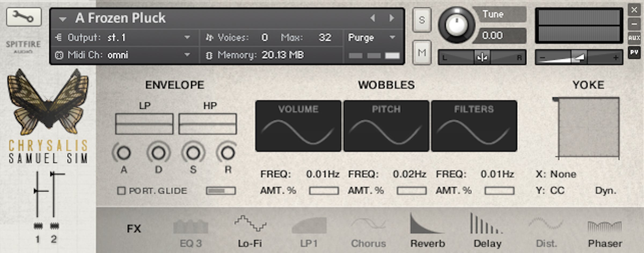644x253 pixels.
Task: Click vertical slider 1 on left panel
Action: click(38, 194)
